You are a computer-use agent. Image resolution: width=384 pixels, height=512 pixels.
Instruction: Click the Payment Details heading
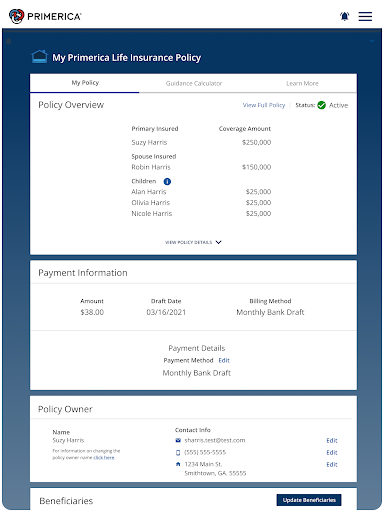(x=197, y=348)
